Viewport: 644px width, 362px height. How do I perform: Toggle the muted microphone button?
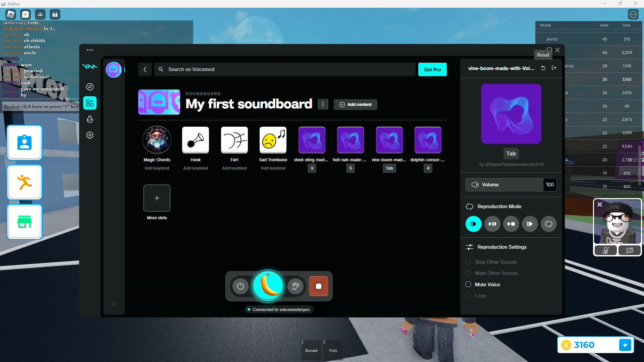coord(606,250)
